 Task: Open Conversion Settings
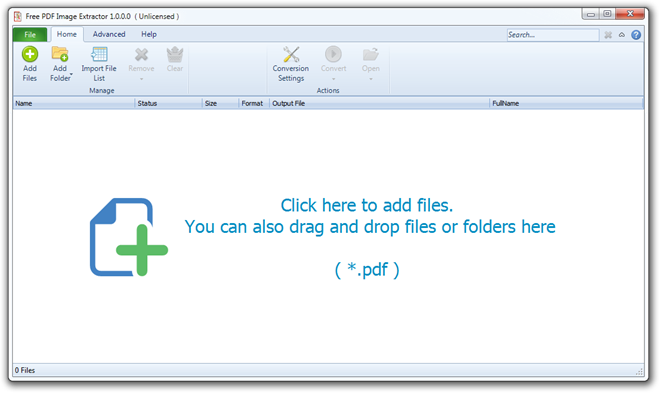coord(290,64)
